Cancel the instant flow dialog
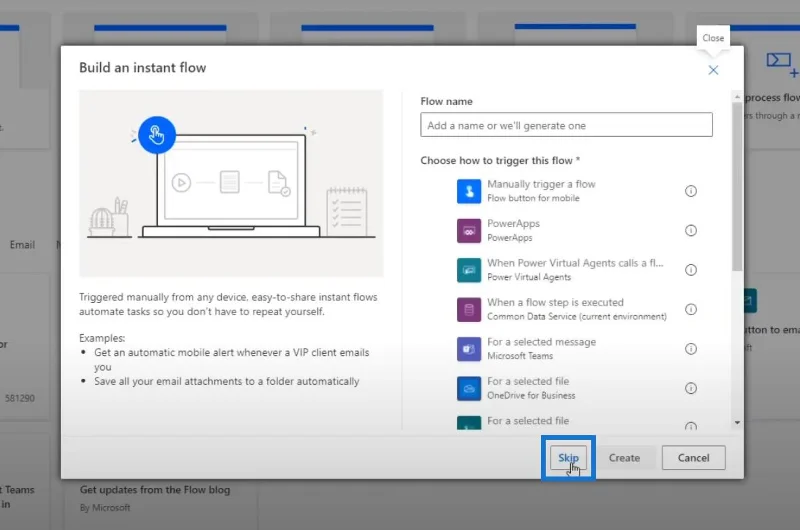The width and height of the screenshot is (800, 530). pyautogui.click(x=693, y=458)
